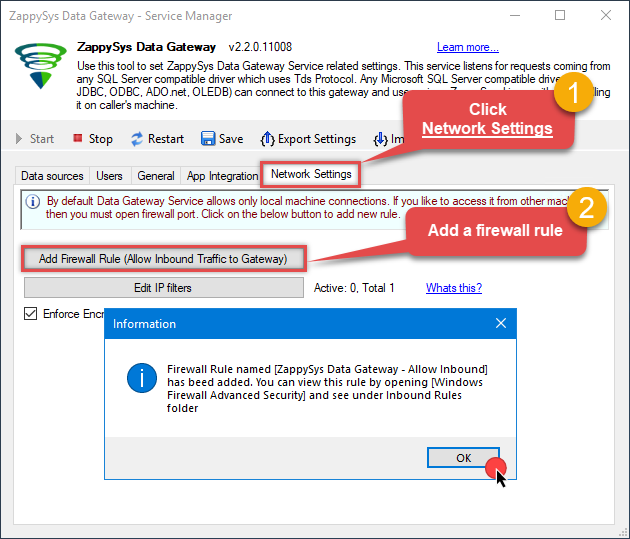Image resolution: width=630 pixels, height=539 pixels.
Task: Save settings with the floppy disk button
Action: click(x=222, y=139)
